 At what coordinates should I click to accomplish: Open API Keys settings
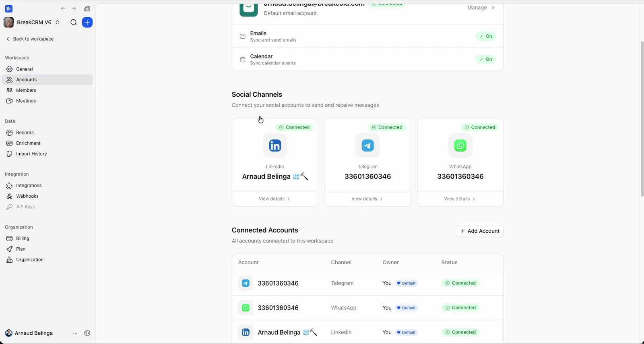click(47, 207)
